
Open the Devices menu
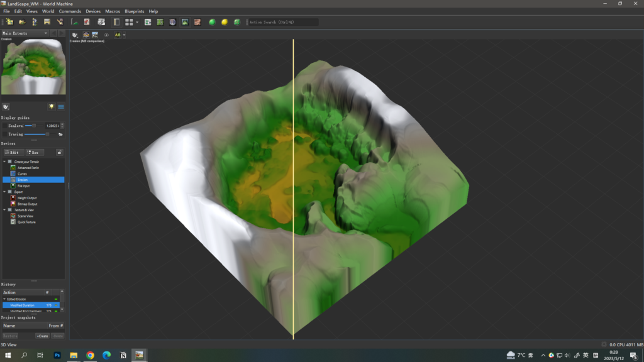click(93, 11)
